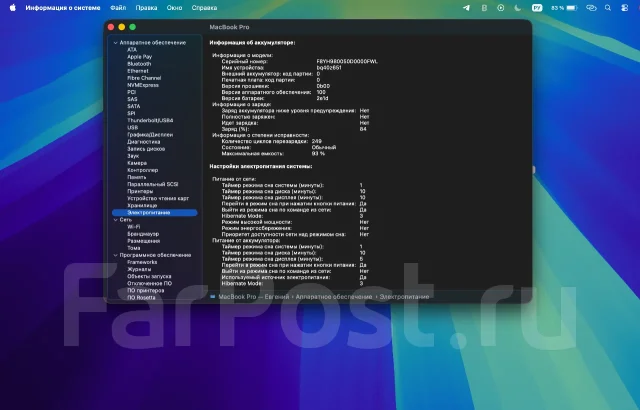Open the Apple menu
This screenshot has height=410, width=640.
click(x=13, y=8)
